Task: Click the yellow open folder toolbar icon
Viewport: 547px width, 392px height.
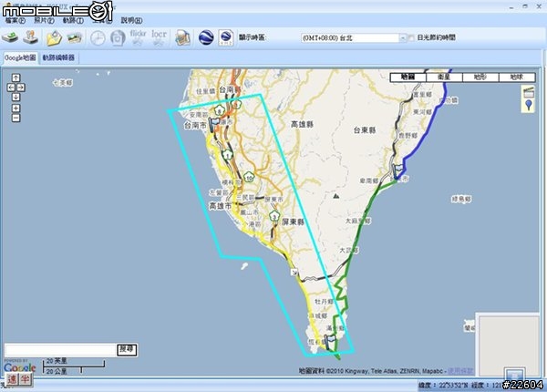Action: pos(54,38)
